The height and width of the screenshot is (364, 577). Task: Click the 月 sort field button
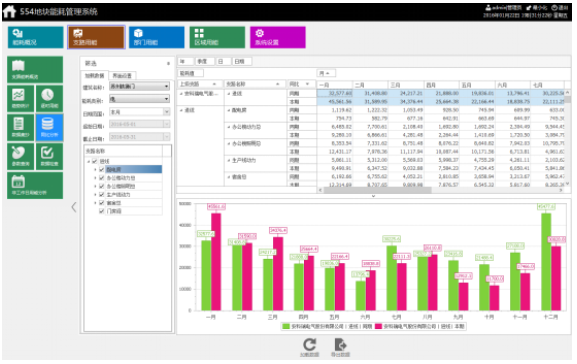click(x=326, y=73)
